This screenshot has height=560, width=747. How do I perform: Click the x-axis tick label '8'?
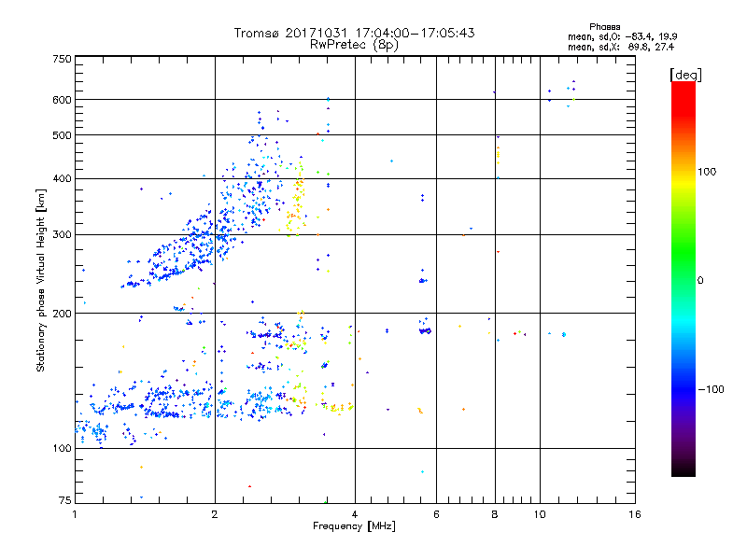(495, 514)
